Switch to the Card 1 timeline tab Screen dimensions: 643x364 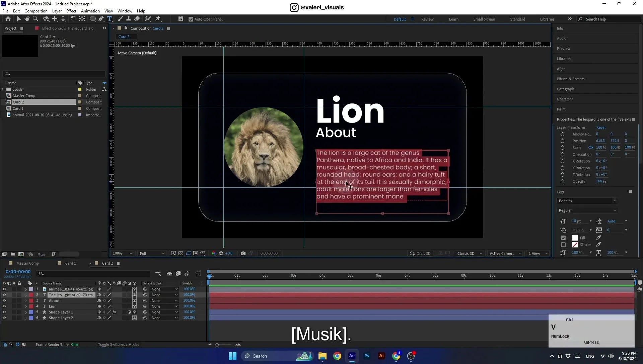[70, 263]
